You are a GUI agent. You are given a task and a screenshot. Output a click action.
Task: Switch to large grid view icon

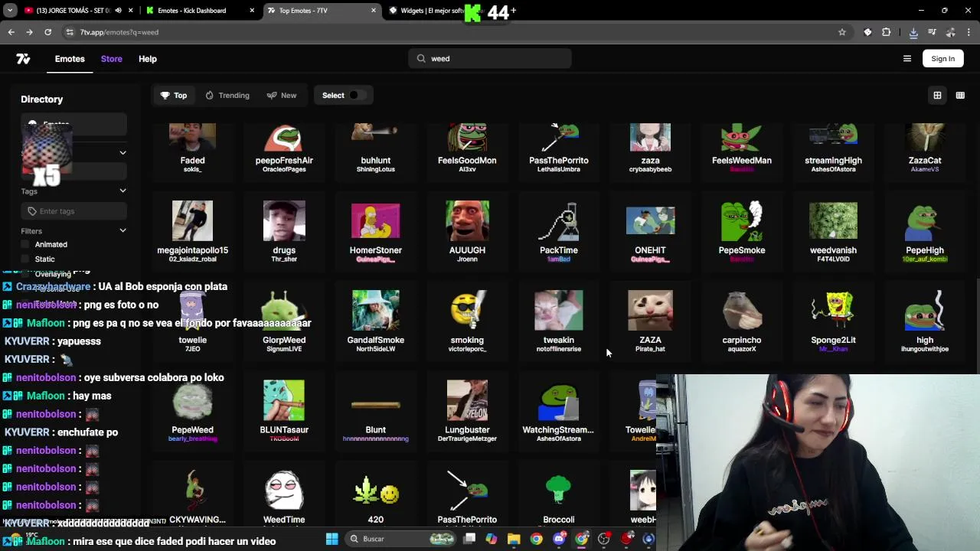pyautogui.click(x=937, y=96)
